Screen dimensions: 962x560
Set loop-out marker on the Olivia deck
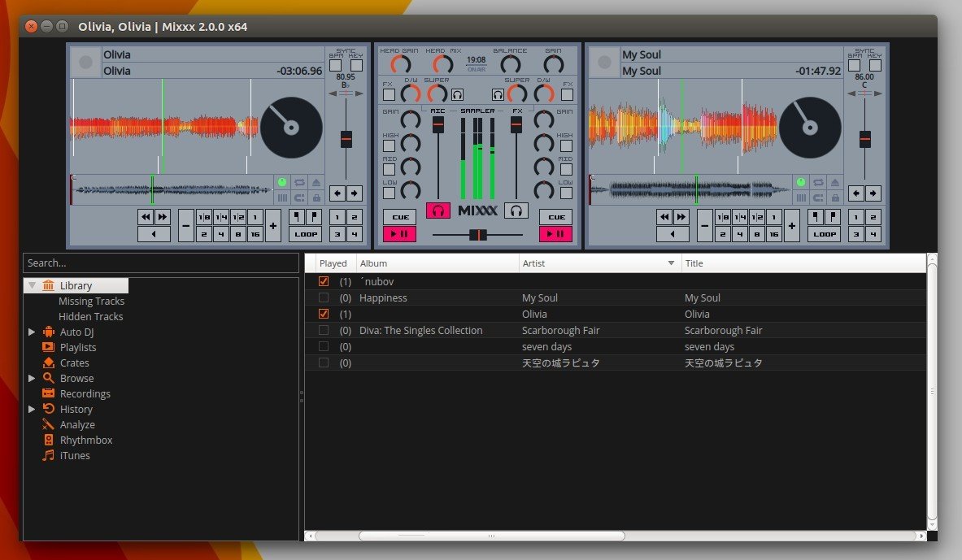[x=314, y=216]
